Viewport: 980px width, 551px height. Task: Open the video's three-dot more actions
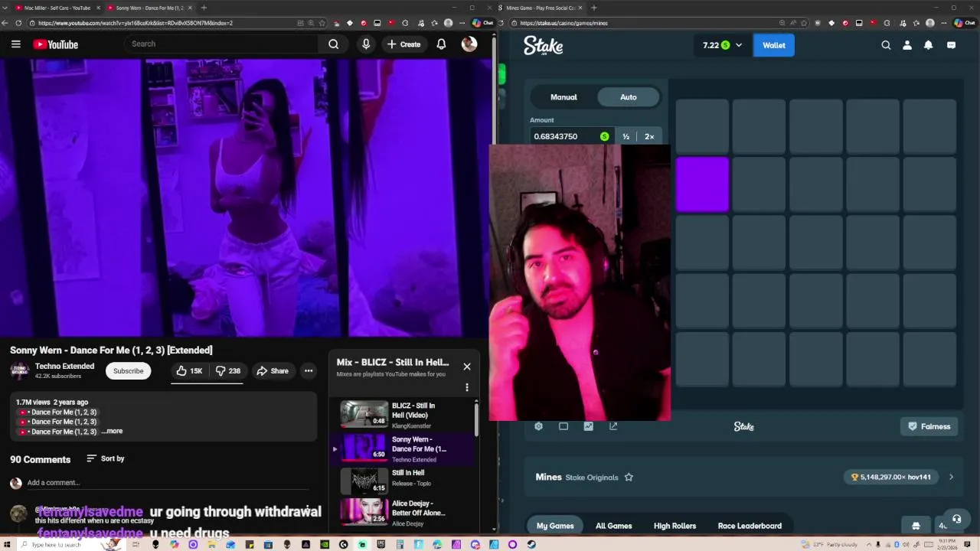[x=309, y=371]
